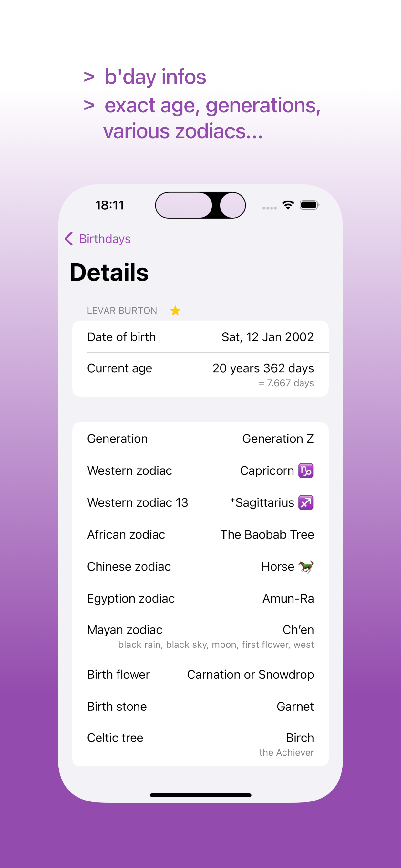Select the Birth flower row
This screenshot has height=868, width=401.
point(200,674)
